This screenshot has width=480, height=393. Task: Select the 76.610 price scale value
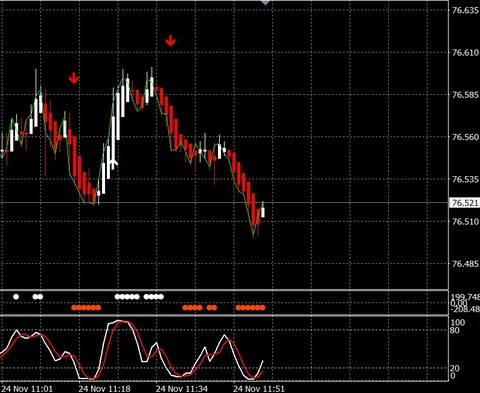coord(465,53)
